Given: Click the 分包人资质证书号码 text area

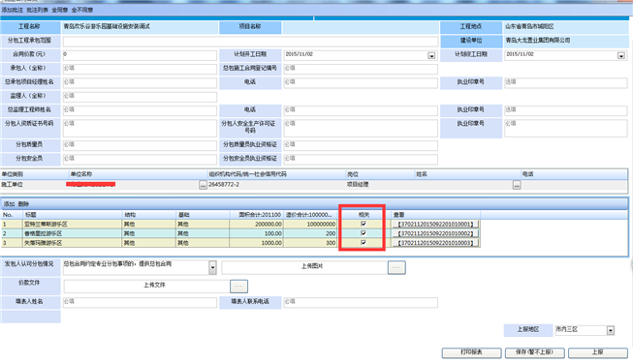Looking at the screenshot, I should pos(140,128).
